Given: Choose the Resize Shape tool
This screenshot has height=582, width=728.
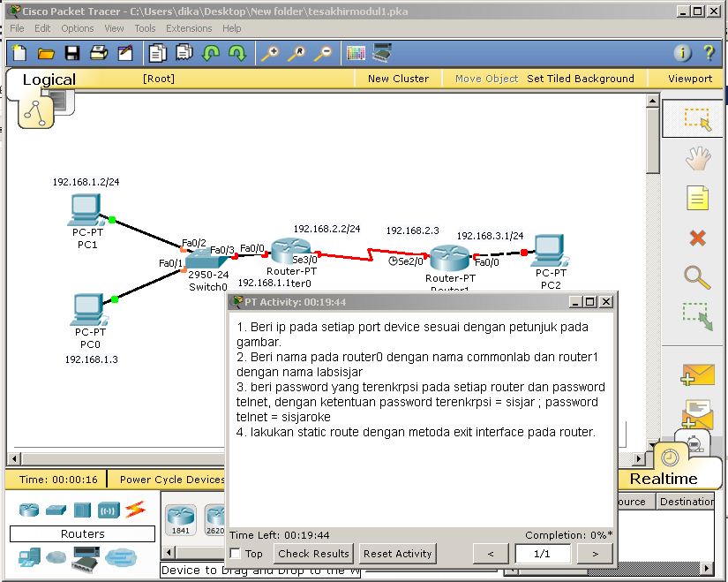Looking at the screenshot, I should [x=697, y=316].
